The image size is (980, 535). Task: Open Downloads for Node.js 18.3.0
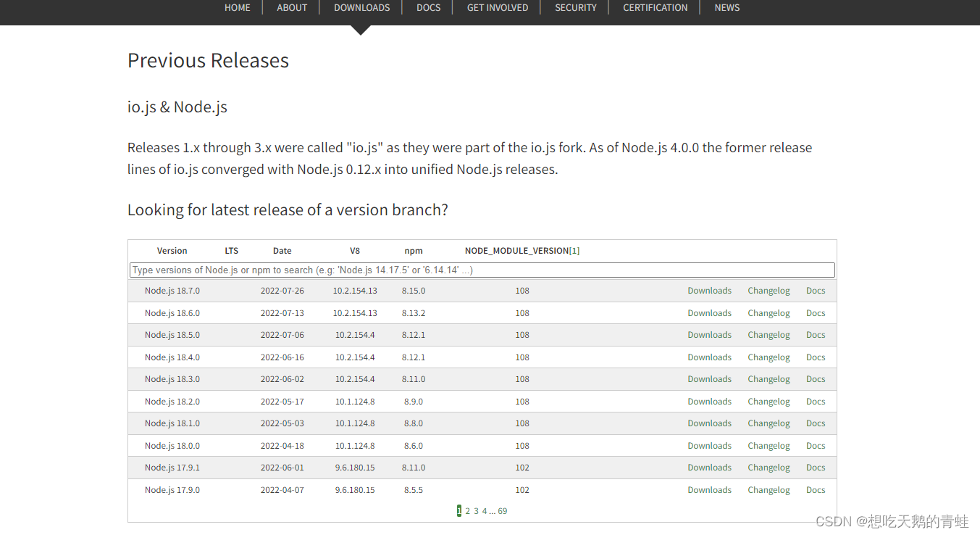[x=710, y=379]
